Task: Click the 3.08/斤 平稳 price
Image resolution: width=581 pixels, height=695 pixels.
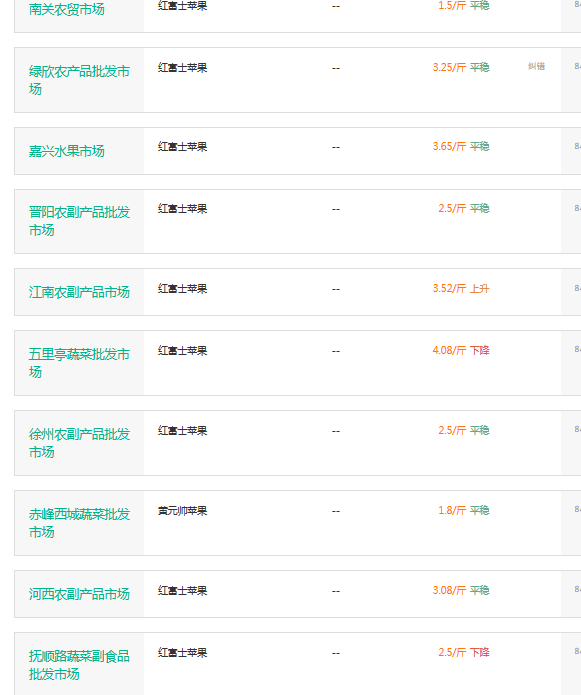Action: point(461,590)
